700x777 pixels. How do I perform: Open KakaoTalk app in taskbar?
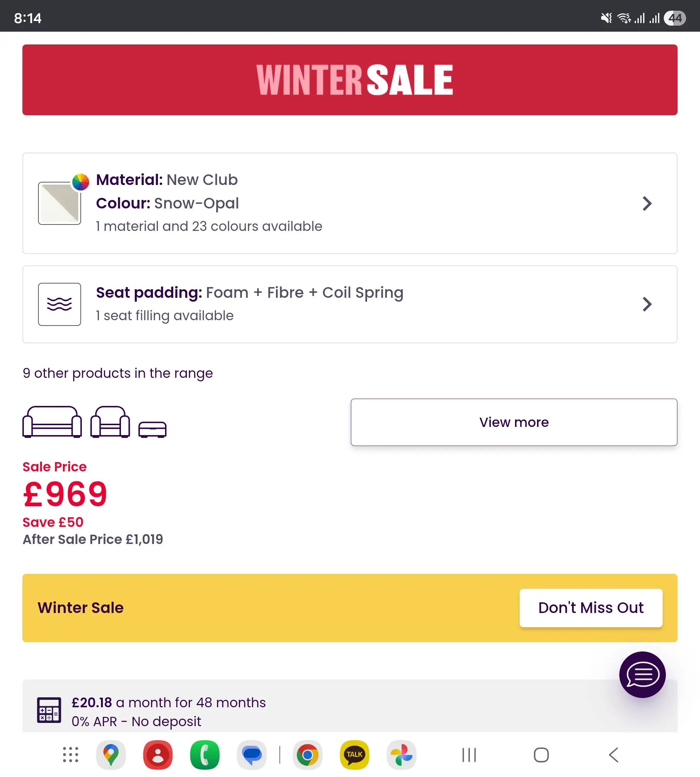pos(354,755)
